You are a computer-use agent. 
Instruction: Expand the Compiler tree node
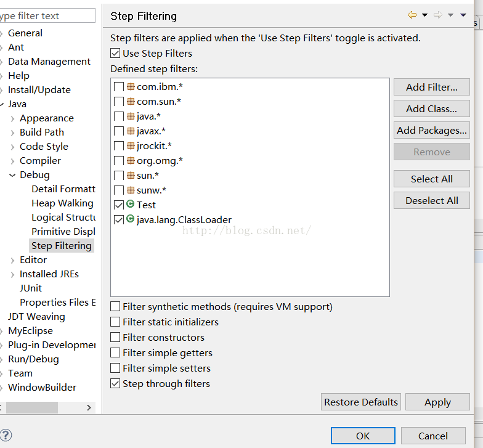12,161
